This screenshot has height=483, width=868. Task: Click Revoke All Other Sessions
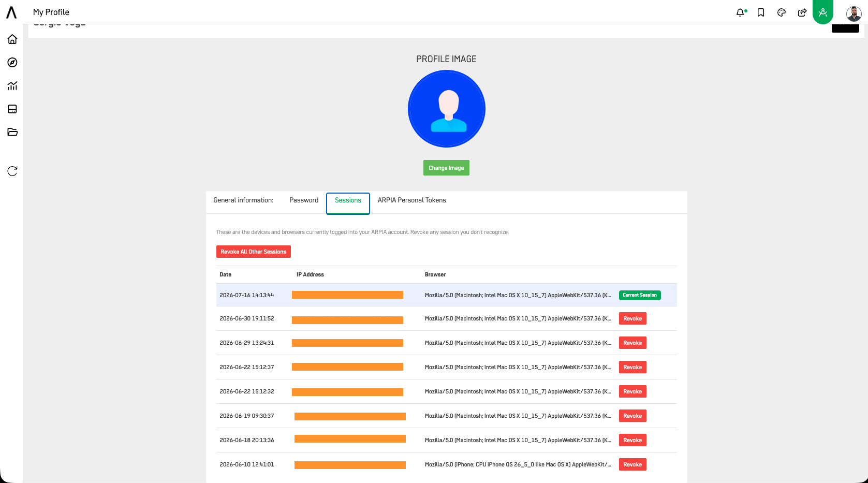pyautogui.click(x=254, y=252)
